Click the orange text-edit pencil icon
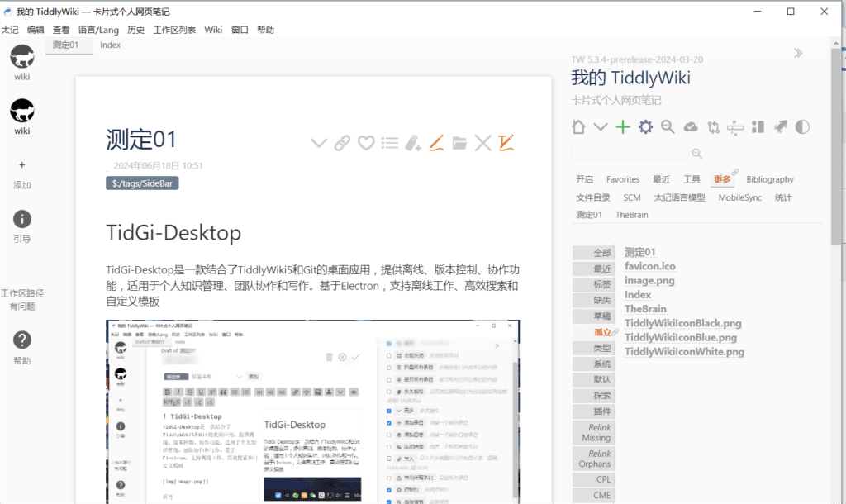This screenshot has height=504, width=846. point(506,143)
